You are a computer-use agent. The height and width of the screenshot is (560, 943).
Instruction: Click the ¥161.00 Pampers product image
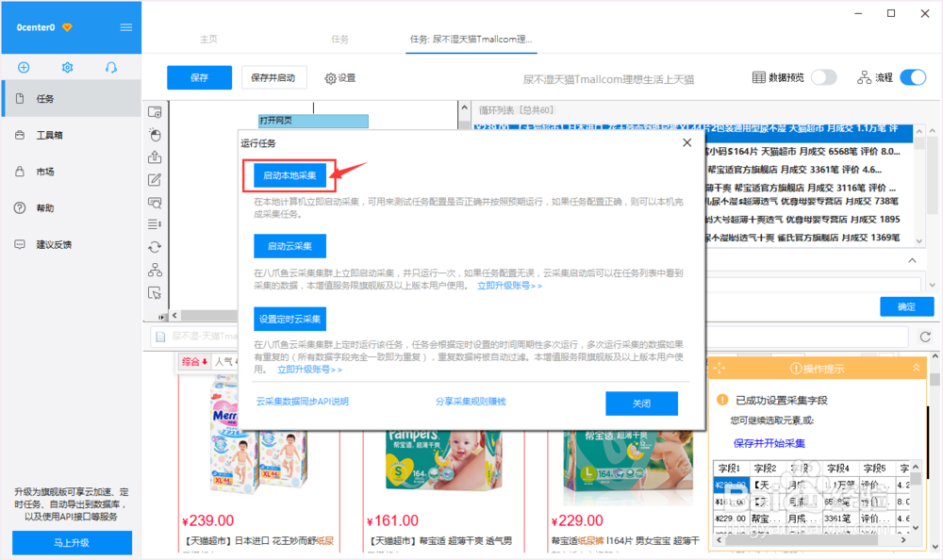pyautogui.click(x=443, y=463)
